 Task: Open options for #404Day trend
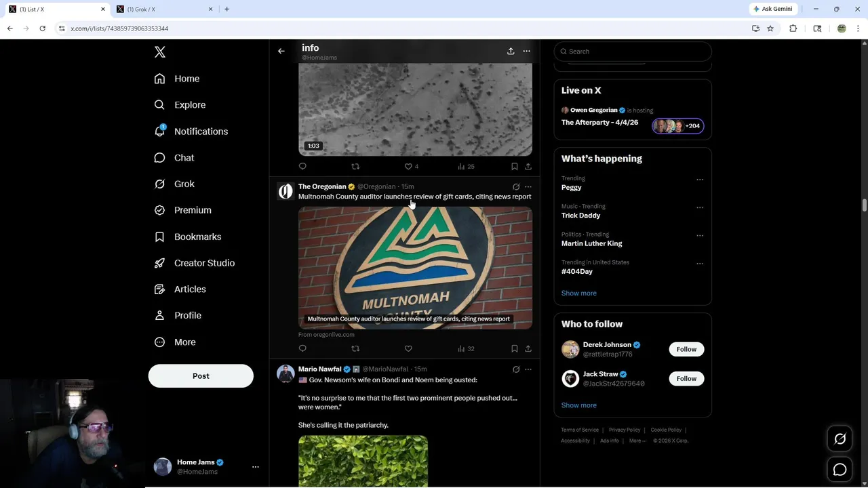tap(700, 264)
